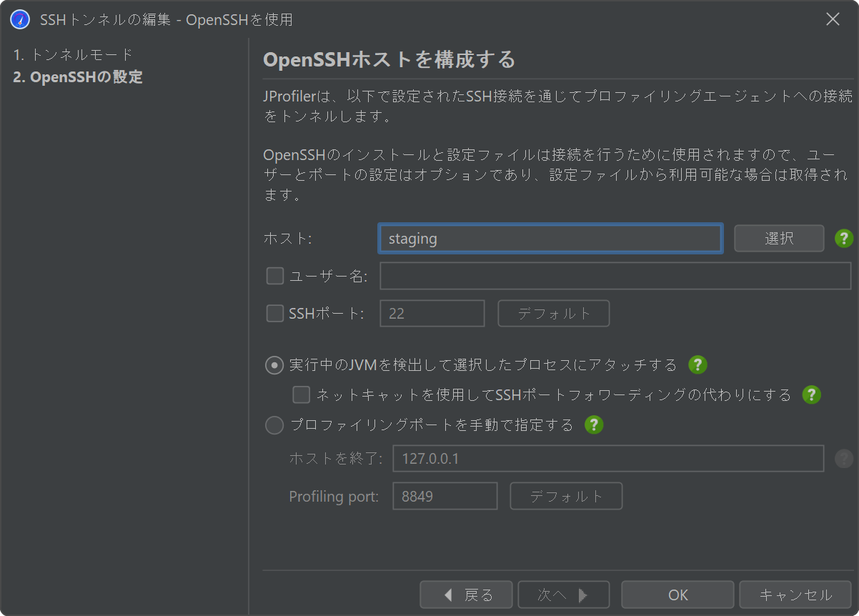Click the 選択 button for host
Screen dimensions: 859x616
coord(779,239)
